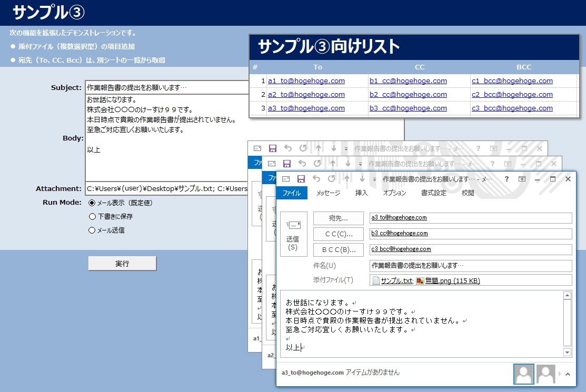Click the Body text area
This screenshot has width=586, height=392.
point(167,138)
